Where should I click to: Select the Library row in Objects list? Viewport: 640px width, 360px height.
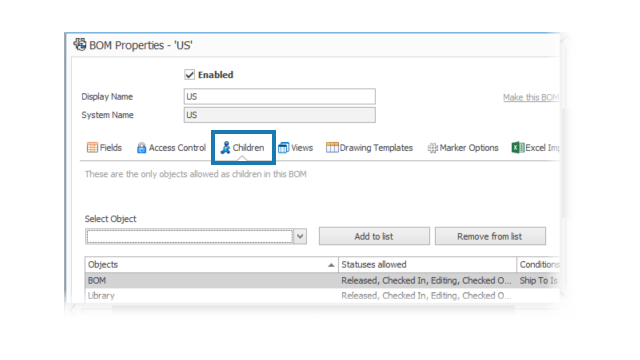pos(322,296)
